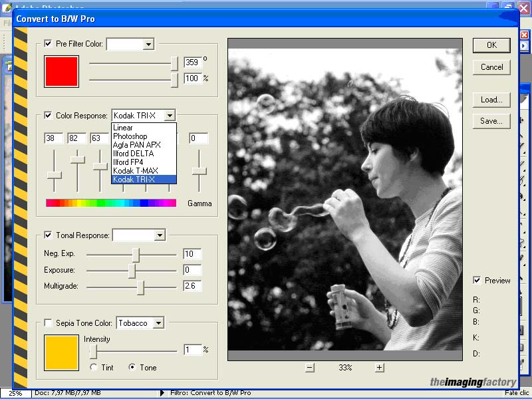Screen dimensions: 532x399
Task: Enable the Pre Filter Color checkbox
Action: click(48, 43)
